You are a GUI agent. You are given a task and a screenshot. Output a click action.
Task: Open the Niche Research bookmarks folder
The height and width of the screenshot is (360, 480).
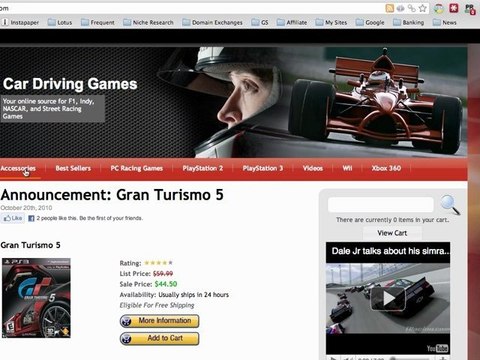pyautogui.click(x=148, y=22)
